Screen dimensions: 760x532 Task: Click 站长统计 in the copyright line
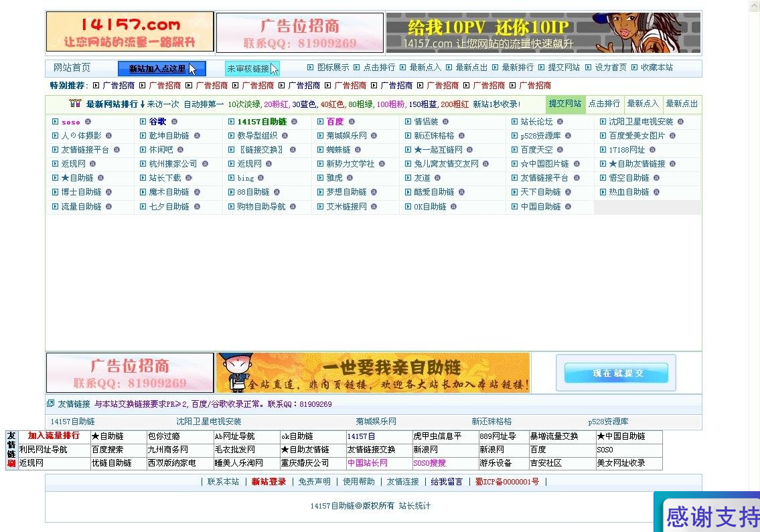[x=414, y=506]
